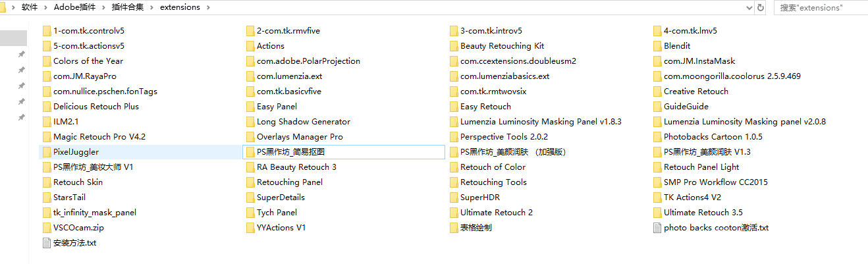Select the SMP Pro Workflow CC2015 folder
This screenshot has width=868, height=264.
710,182
